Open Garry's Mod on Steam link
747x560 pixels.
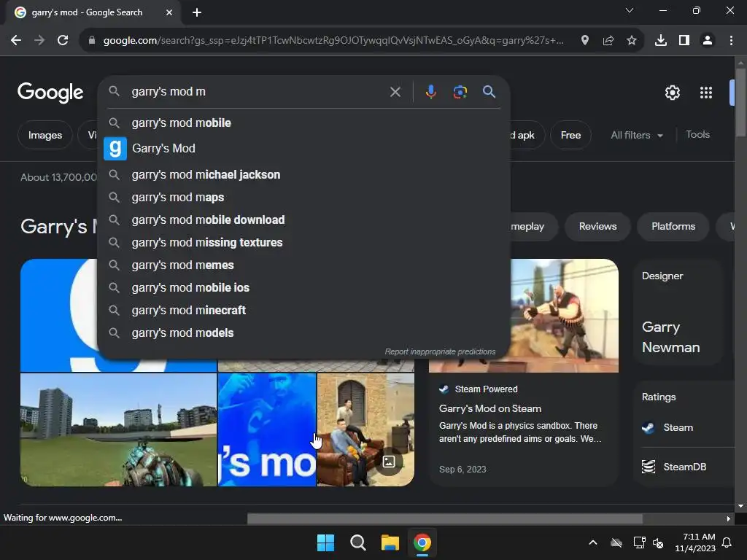[x=490, y=408]
